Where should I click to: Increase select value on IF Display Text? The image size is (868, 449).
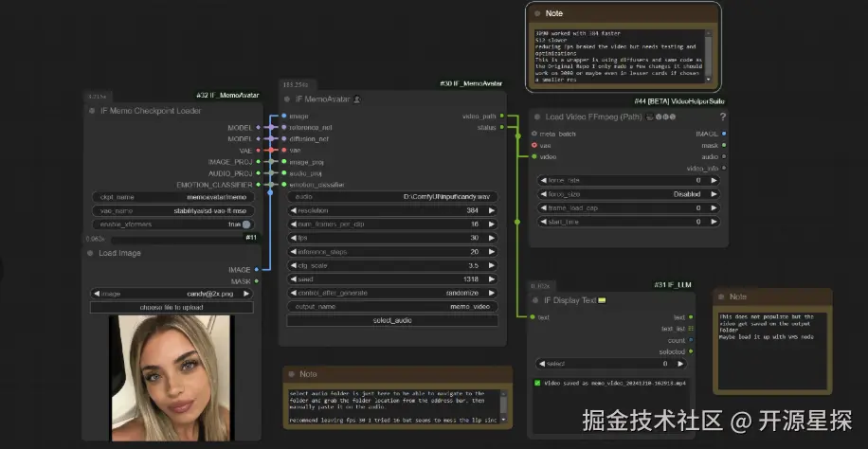(680, 364)
